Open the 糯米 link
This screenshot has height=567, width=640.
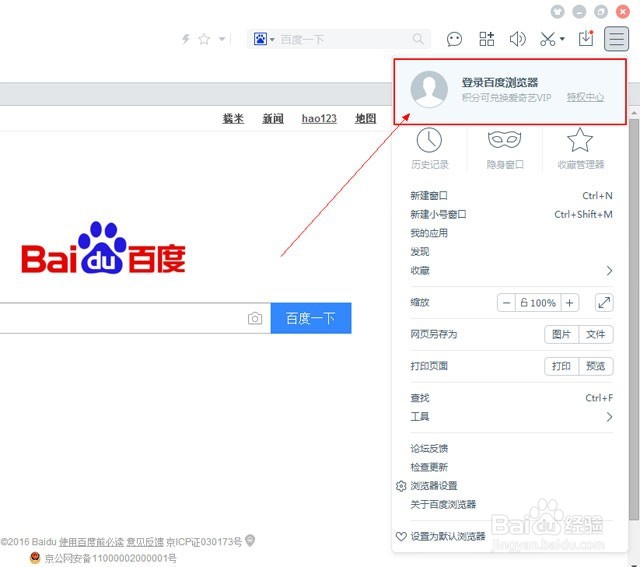pyautogui.click(x=233, y=119)
